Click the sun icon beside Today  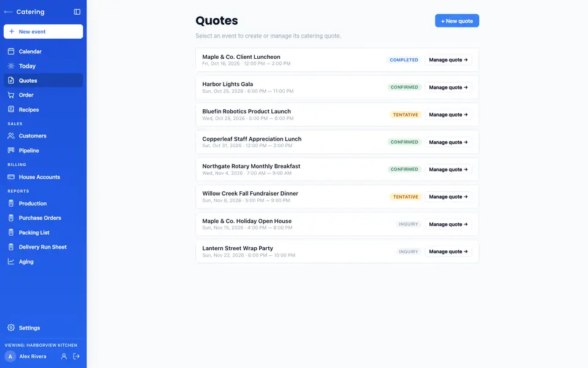[11, 66]
